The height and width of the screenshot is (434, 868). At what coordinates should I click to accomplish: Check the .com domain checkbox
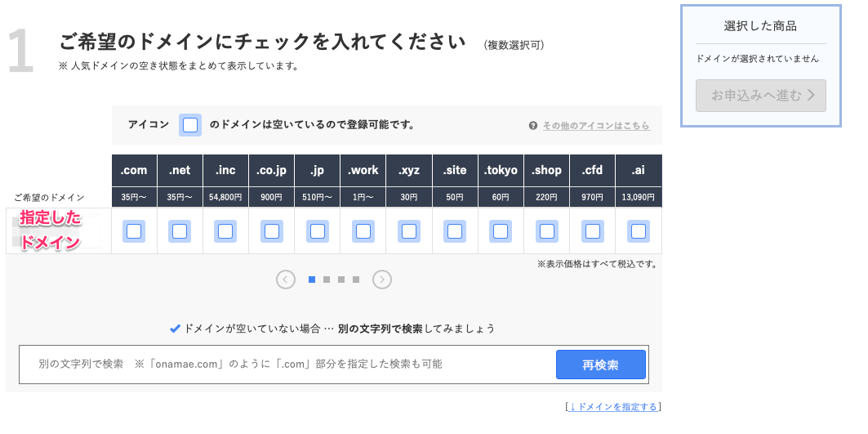point(134,231)
